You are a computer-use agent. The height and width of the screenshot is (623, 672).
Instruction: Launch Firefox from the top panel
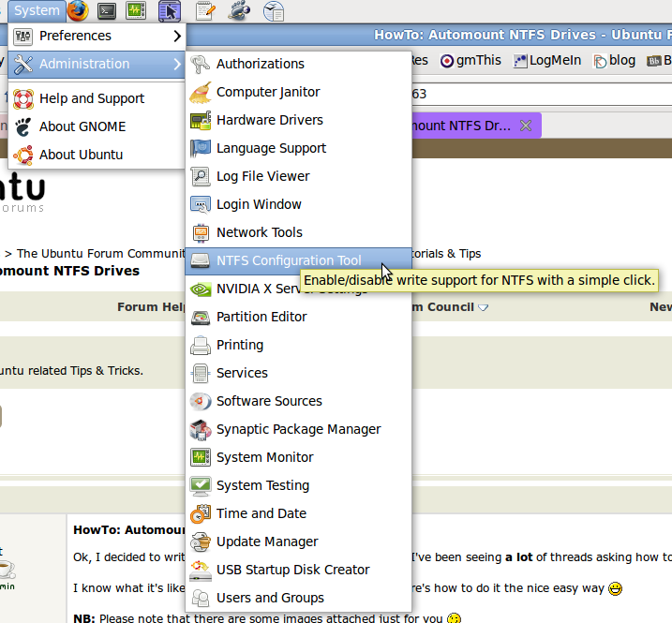click(78, 10)
